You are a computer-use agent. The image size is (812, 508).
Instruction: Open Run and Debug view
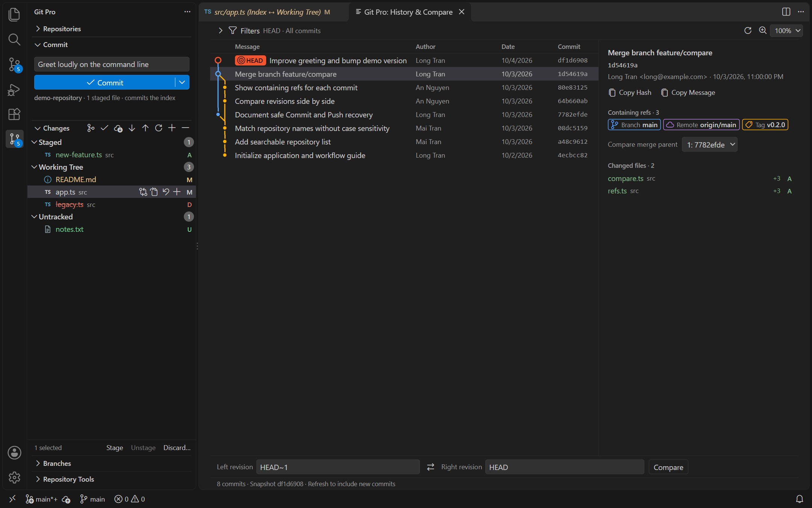coord(14,90)
